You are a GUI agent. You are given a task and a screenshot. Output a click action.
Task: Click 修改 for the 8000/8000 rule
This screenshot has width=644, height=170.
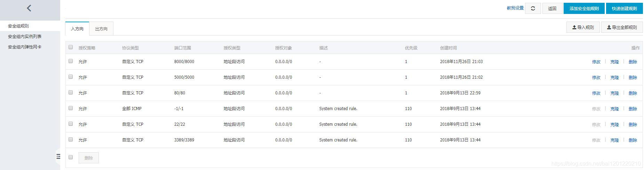(596, 62)
